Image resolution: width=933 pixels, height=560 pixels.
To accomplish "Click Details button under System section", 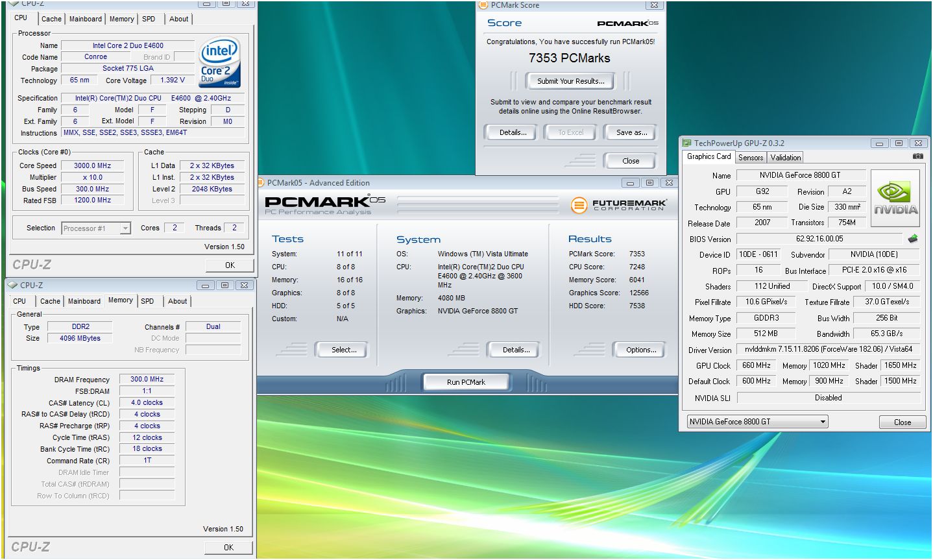I will (516, 350).
